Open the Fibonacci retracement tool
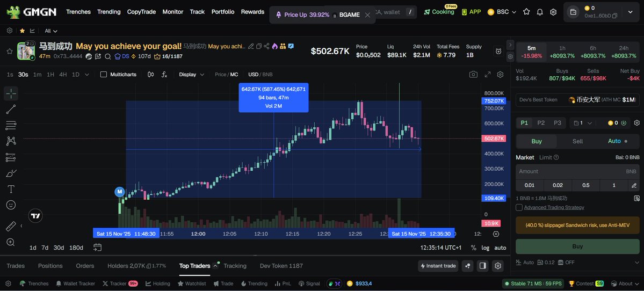Viewport: 644px width, 291px height. [x=11, y=125]
